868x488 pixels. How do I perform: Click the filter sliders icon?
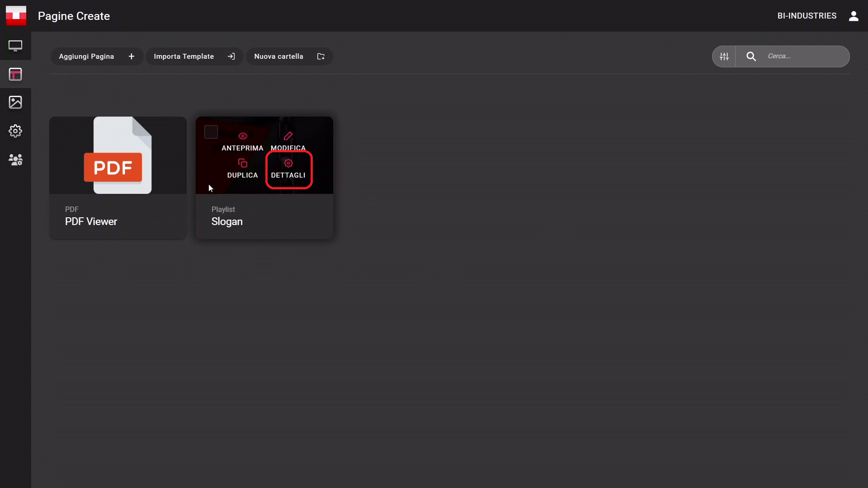(x=724, y=56)
